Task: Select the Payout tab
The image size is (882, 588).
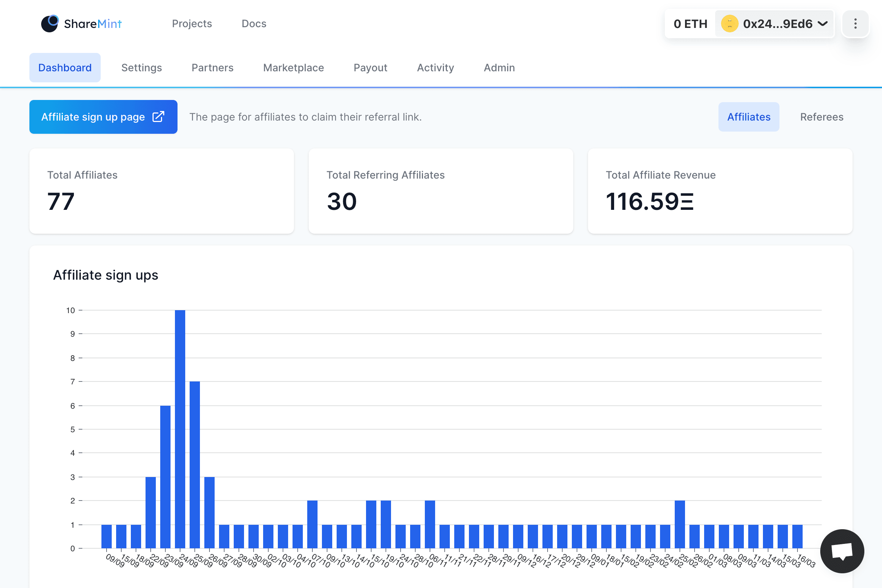Action: [370, 68]
